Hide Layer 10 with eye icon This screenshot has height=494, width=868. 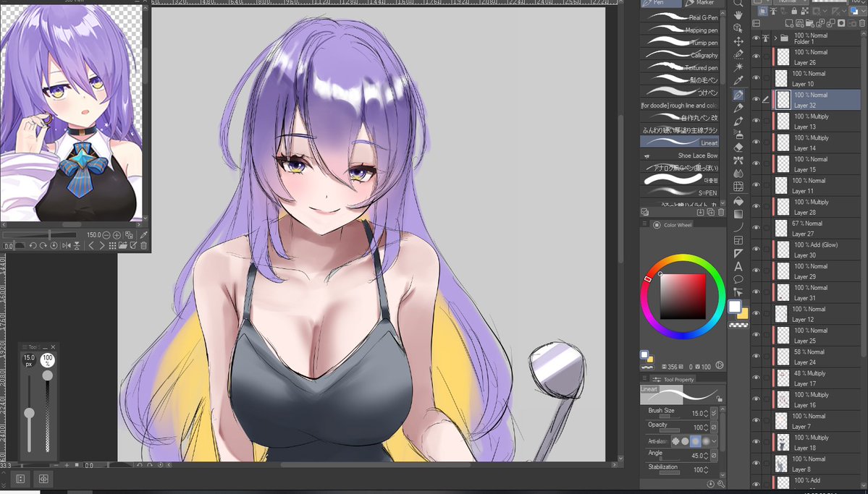tap(757, 78)
